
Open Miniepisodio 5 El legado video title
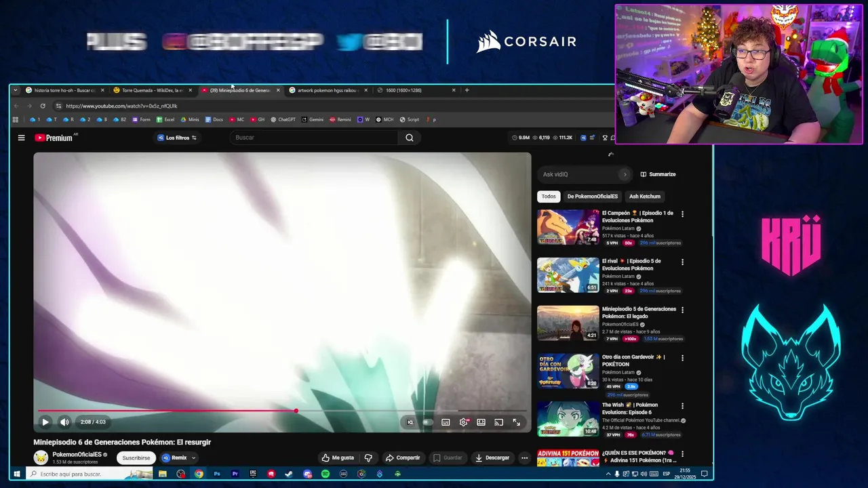pos(639,312)
